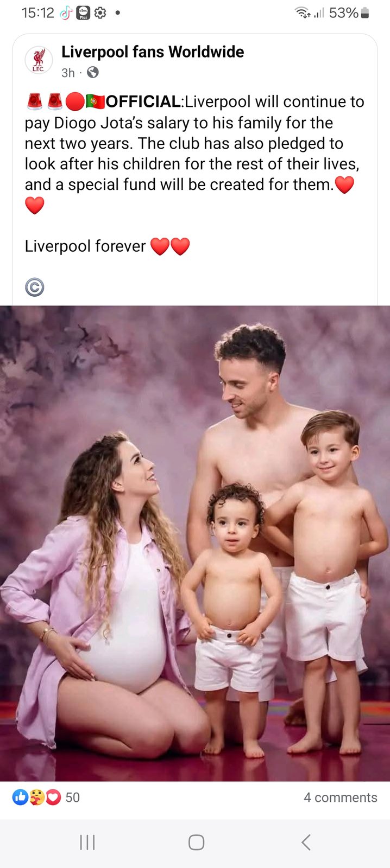
Task: Tap the Lidl Plus notification icon
Action: point(83,13)
